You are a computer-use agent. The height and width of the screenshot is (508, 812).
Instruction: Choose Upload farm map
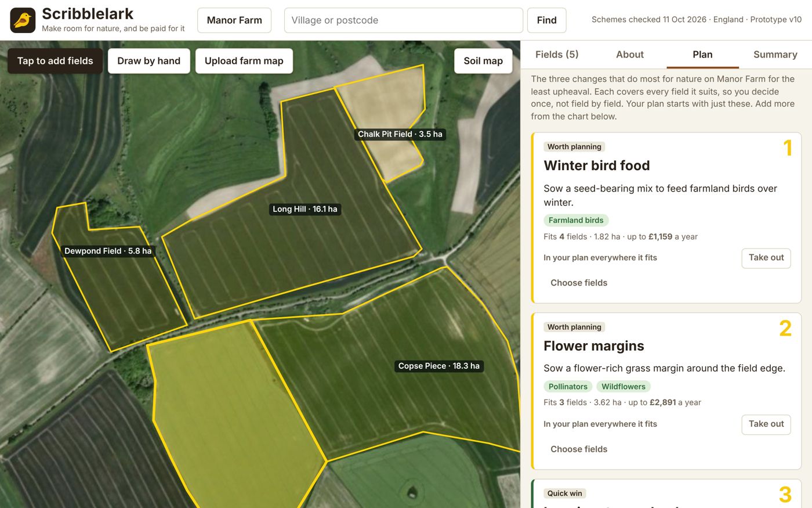coord(244,61)
